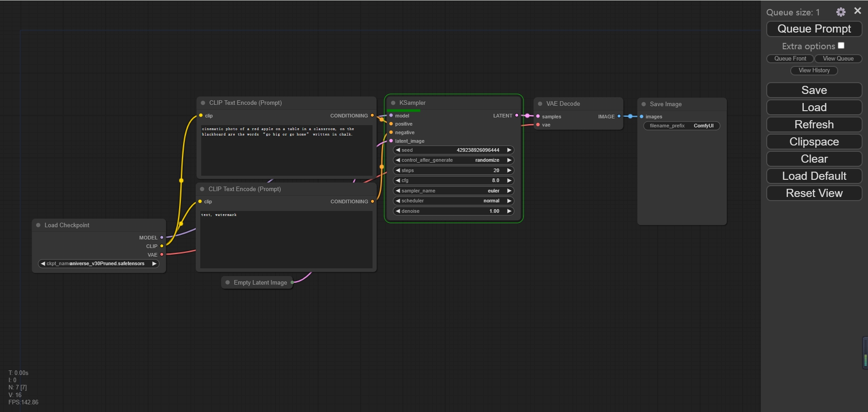Enable the Extra options checkbox
This screenshot has width=868, height=412.
tap(841, 46)
